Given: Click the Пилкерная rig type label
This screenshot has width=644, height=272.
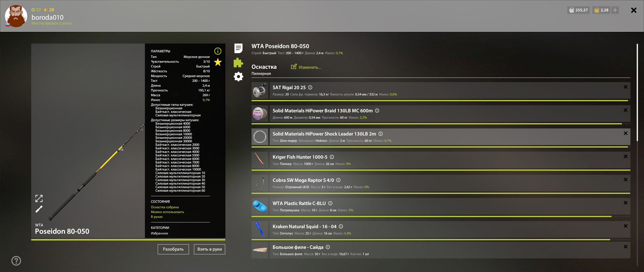Looking at the screenshot, I should click(x=261, y=74).
